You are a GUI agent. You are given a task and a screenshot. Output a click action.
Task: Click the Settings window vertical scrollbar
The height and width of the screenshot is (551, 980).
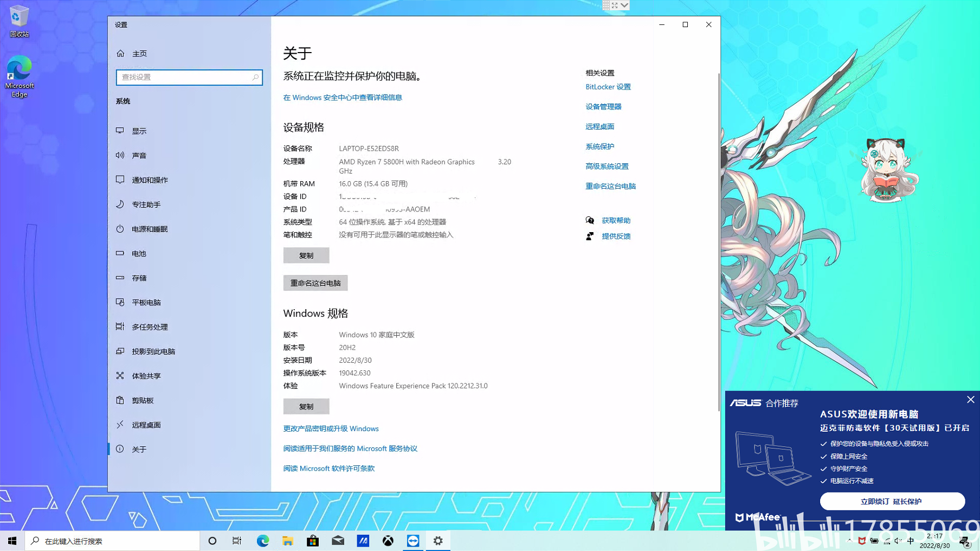point(719,241)
